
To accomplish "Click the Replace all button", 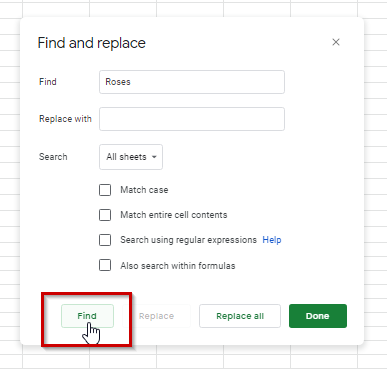I will pos(240,316).
